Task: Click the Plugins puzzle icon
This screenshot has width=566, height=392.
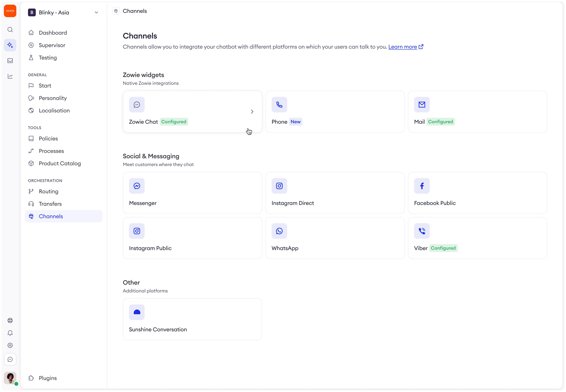Action: click(x=31, y=378)
